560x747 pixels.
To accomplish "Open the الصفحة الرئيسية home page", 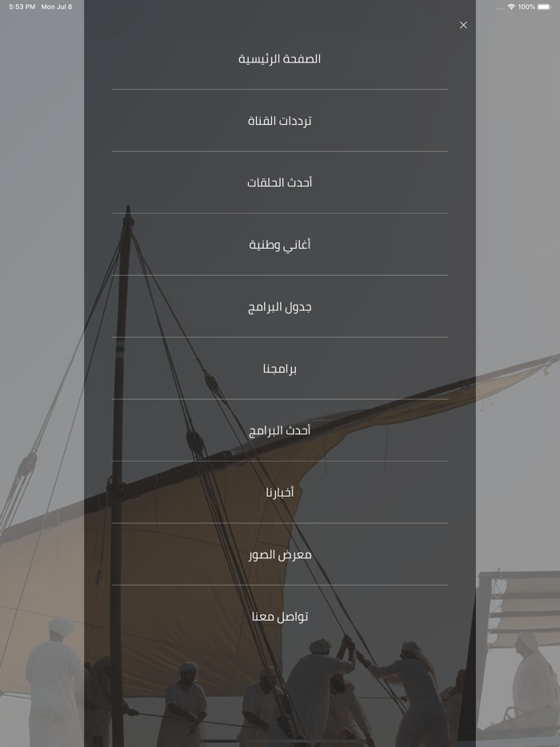I will (x=280, y=58).
